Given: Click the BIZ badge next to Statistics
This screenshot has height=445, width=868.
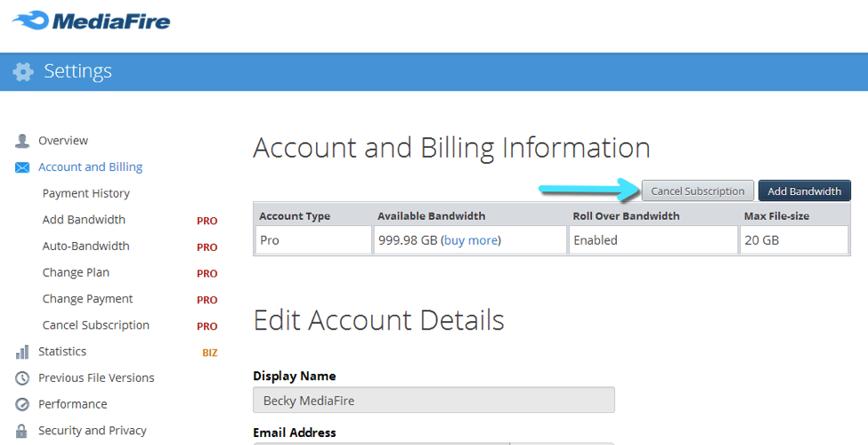Looking at the screenshot, I should pyautogui.click(x=209, y=352).
